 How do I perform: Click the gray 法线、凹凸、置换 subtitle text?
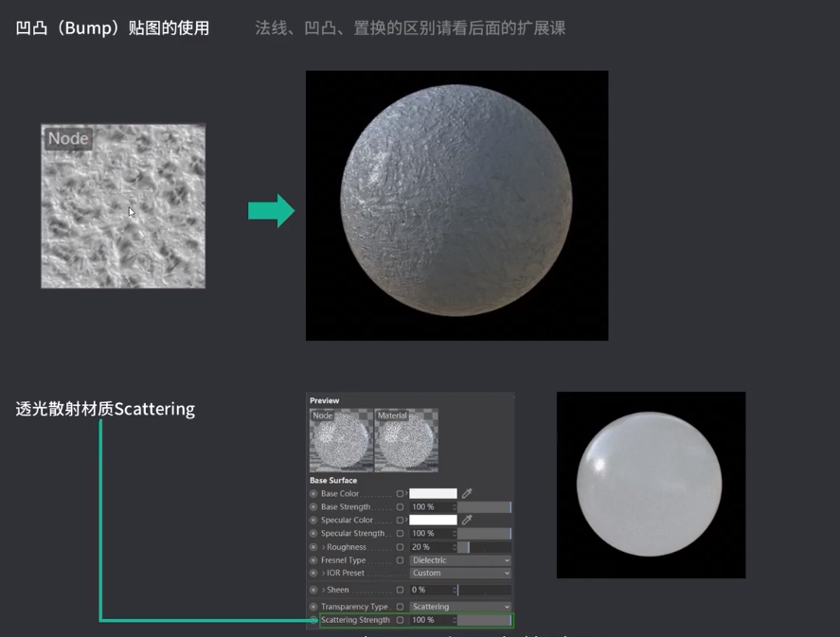pyautogui.click(x=410, y=27)
